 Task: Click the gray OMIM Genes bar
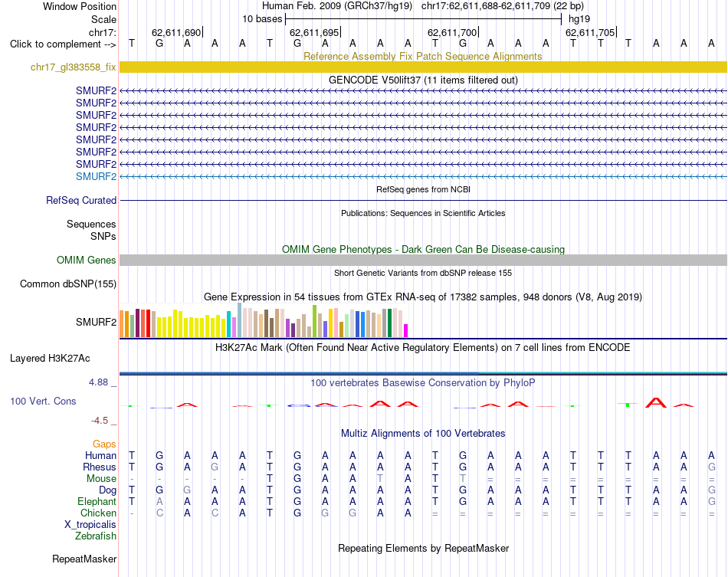pyautogui.click(x=423, y=260)
